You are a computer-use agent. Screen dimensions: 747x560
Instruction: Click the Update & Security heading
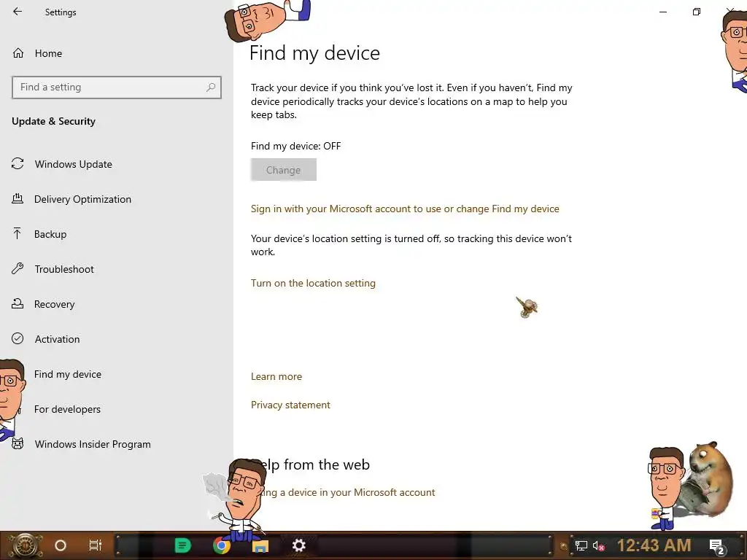click(53, 121)
